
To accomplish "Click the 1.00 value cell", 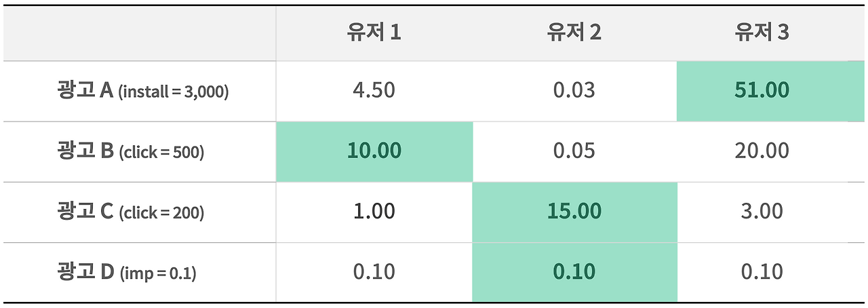I will point(374,212).
